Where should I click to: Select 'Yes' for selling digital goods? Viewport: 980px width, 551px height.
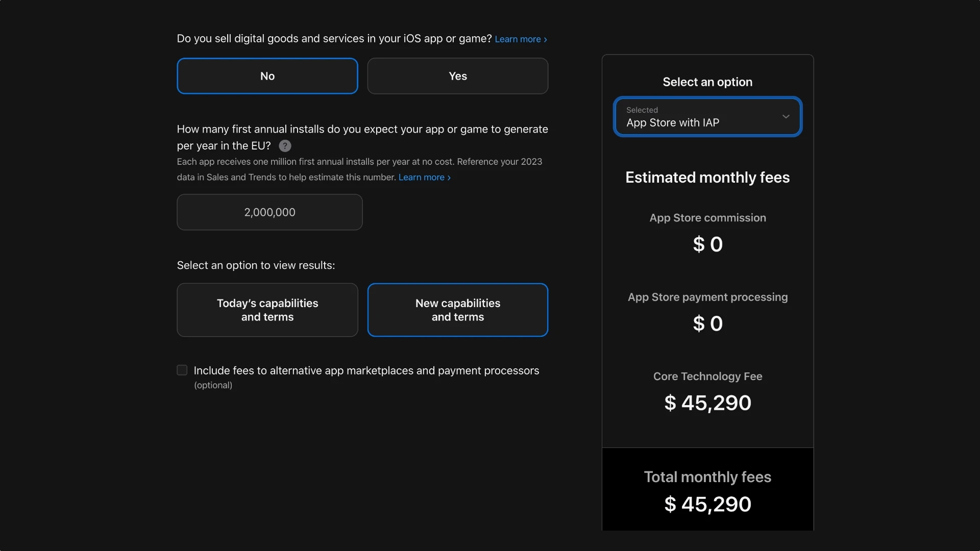pos(457,76)
